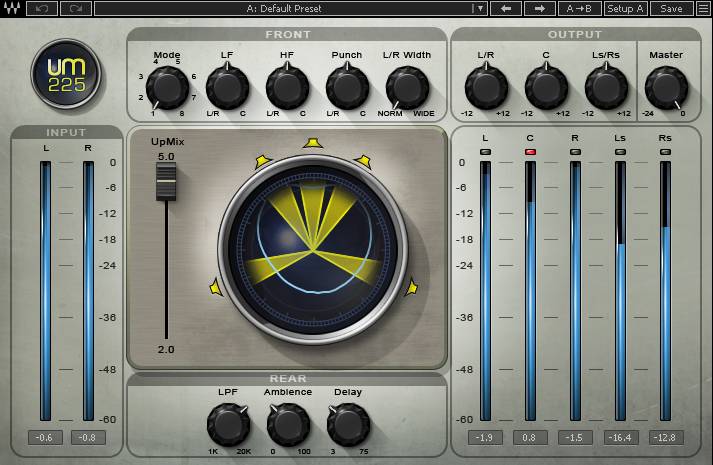The height and width of the screenshot is (465, 713).
Task: Click the surround scope display
Action: [x=313, y=250]
